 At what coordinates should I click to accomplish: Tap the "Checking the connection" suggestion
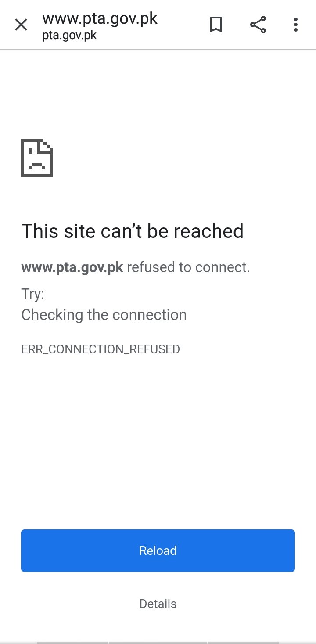point(104,315)
